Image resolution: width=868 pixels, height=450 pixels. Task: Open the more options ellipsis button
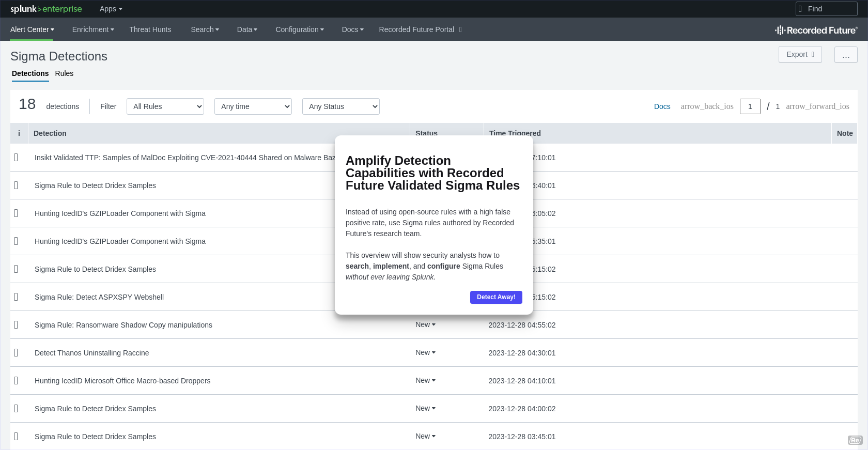tap(845, 54)
